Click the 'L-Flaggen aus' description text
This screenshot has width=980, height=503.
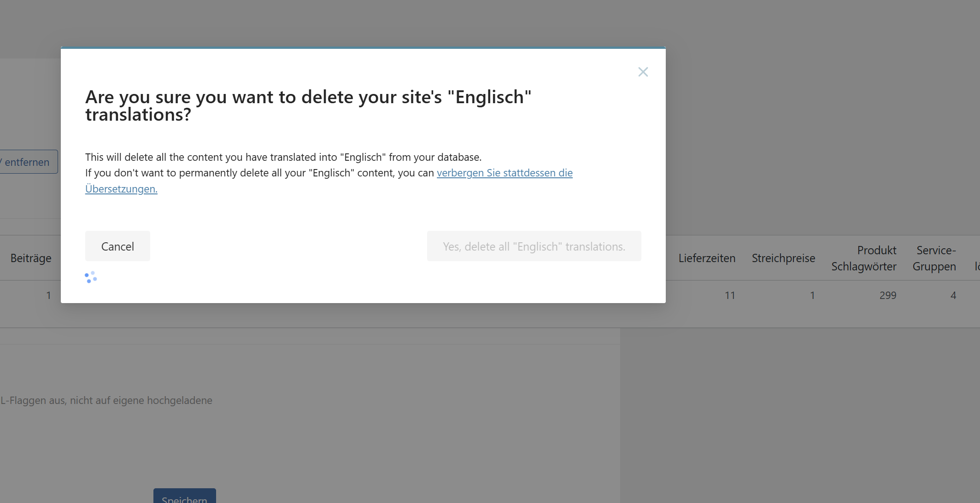(106, 401)
